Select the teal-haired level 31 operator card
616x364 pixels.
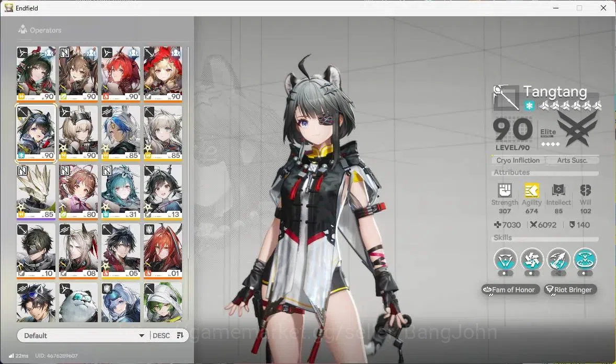click(x=121, y=192)
